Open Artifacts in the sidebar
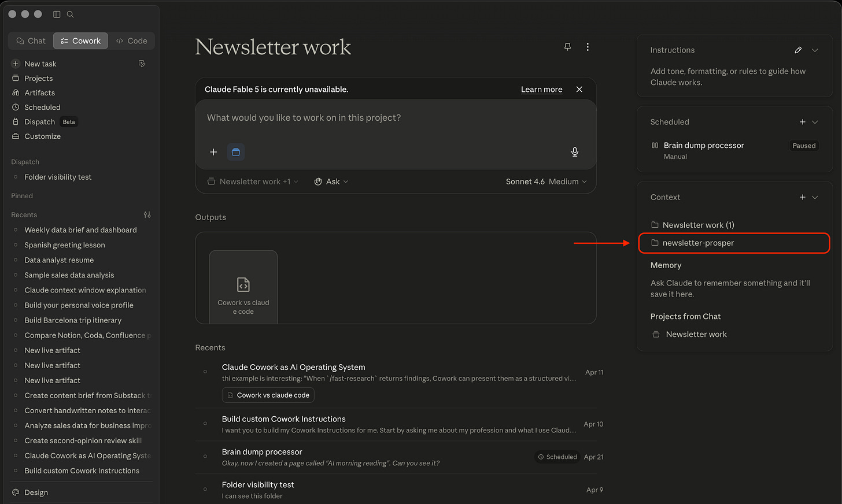This screenshot has width=842, height=504. 39,92
